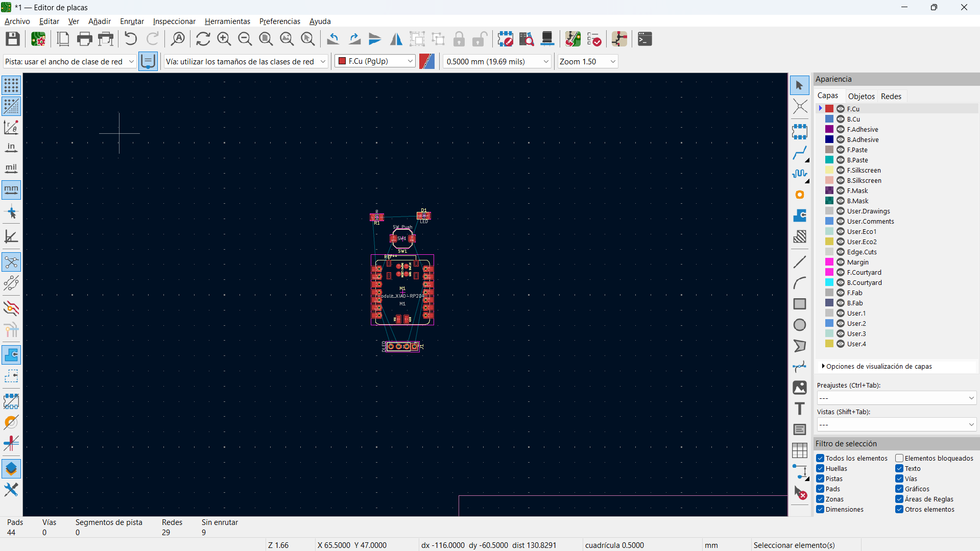The width and height of the screenshot is (980, 551).
Task: Open the Herramientas menu
Action: click(x=227, y=21)
